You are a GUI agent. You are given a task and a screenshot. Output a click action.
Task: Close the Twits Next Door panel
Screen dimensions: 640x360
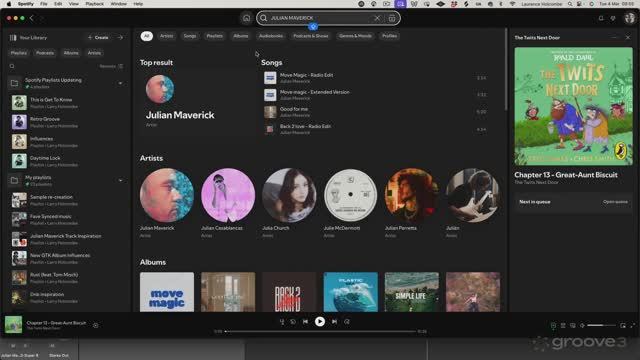[628, 38]
